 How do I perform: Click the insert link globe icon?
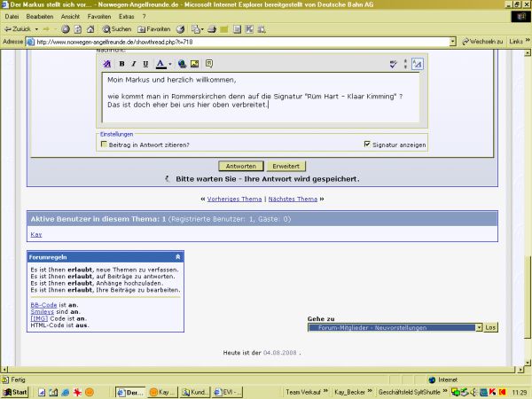coord(182,64)
